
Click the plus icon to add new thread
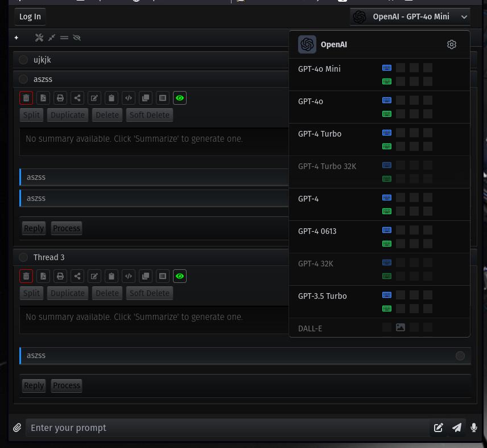click(16, 38)
